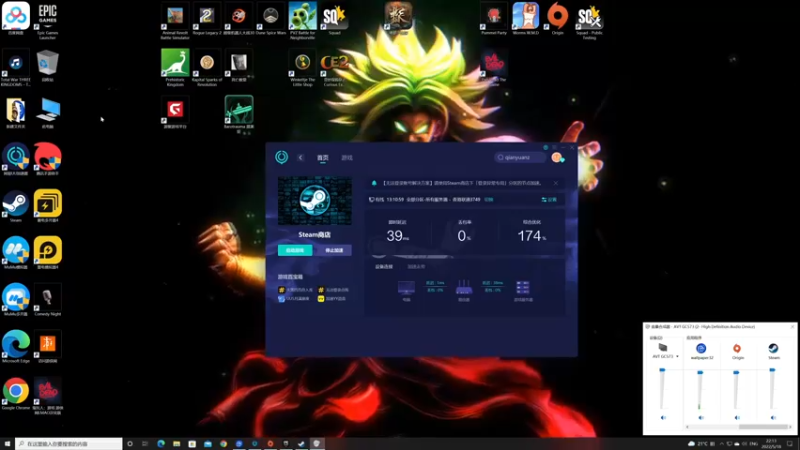This screenshot has width=800, height=450.
Task: Adjust the Steam volume slider in the mixer
Action: 772,389
